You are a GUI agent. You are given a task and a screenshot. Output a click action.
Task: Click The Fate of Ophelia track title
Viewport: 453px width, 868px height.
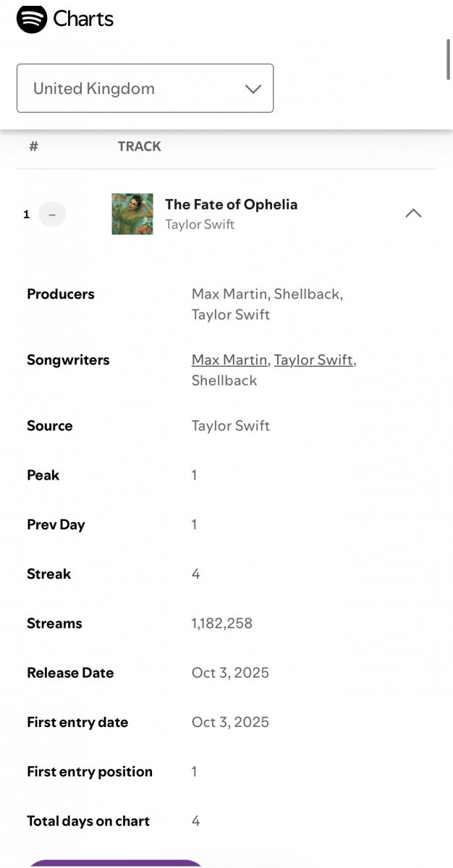(x=231, y=204)
